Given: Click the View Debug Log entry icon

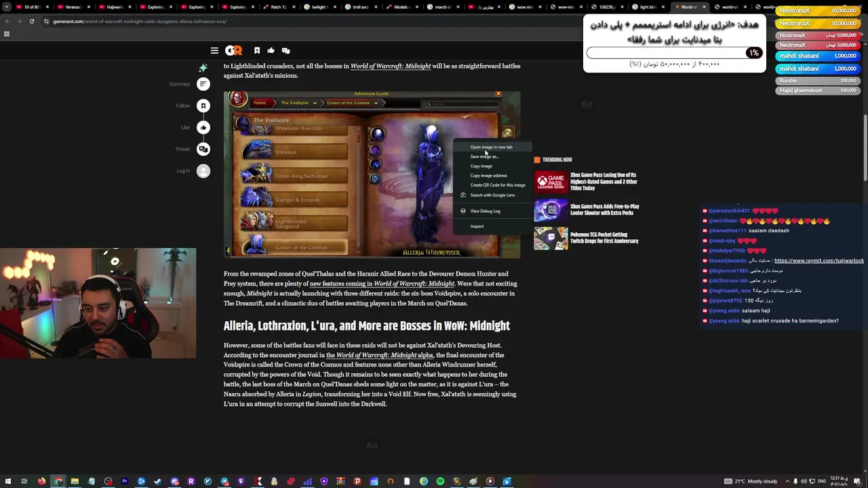Looking at the screenshot, I should coord(463,211).
